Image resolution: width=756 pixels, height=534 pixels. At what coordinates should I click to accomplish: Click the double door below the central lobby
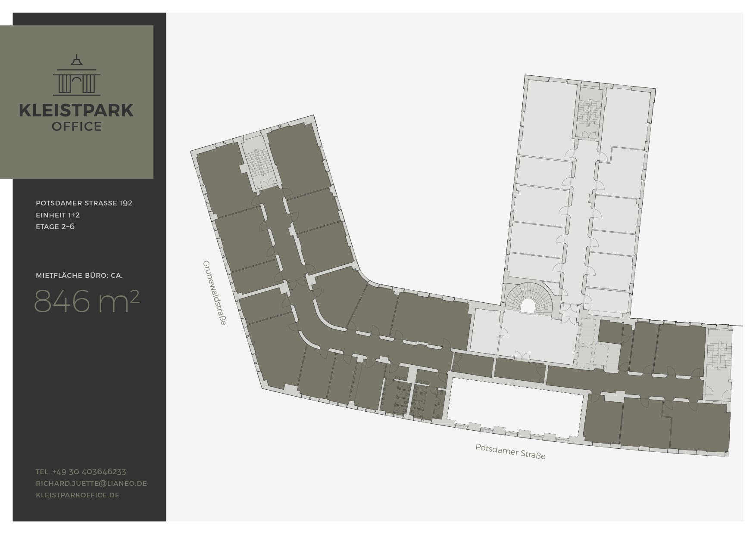[x=522, y=356]
